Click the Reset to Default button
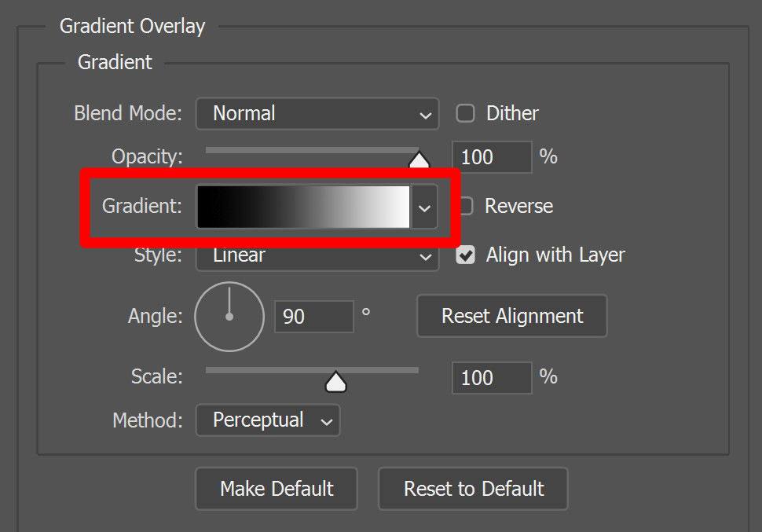 tap(473, 489)
